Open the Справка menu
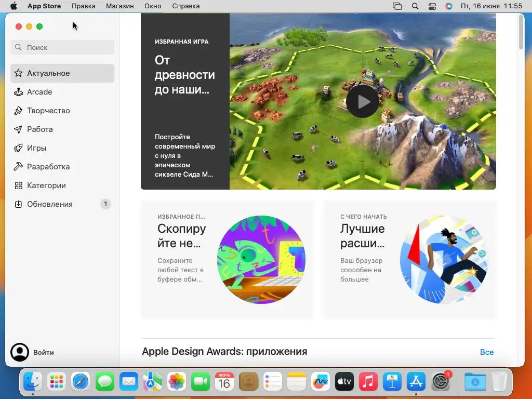The height and width of the screenshot is (399, 532). click(185, 6)
